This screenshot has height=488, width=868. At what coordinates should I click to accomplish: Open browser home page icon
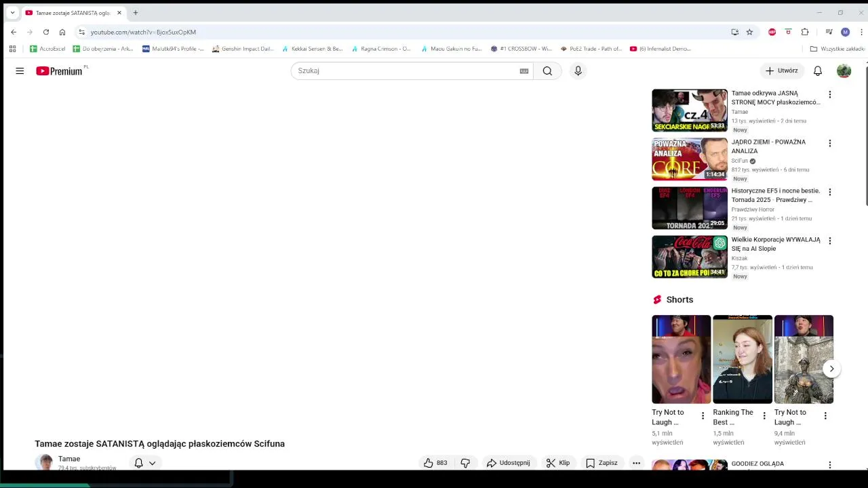coord(62,32)
